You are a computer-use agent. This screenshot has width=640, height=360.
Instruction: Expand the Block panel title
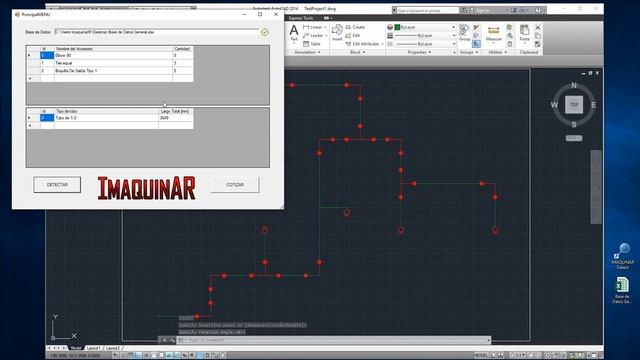[x=358, y=52]
